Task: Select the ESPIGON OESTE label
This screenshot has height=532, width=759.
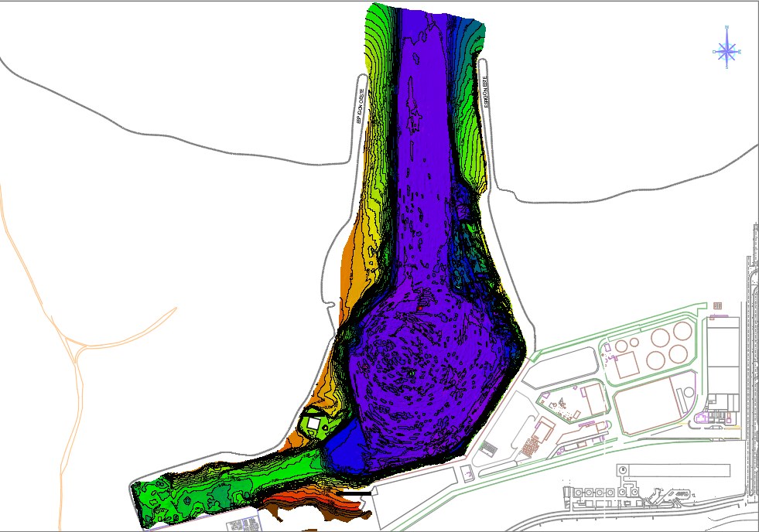Action: tap(359, 106)
